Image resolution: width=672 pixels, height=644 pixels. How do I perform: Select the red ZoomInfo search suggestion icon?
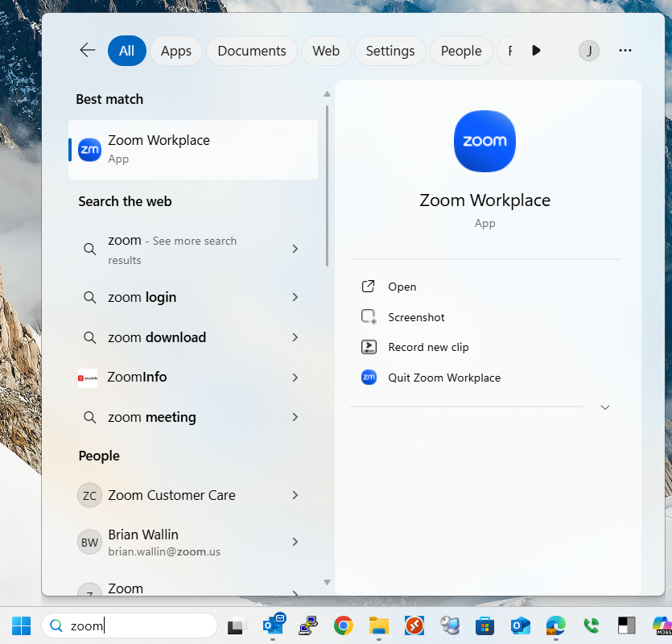[89, 377]
